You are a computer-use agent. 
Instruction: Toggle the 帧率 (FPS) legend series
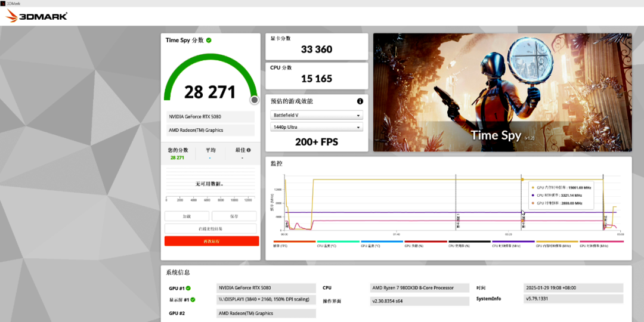[295, 243]
